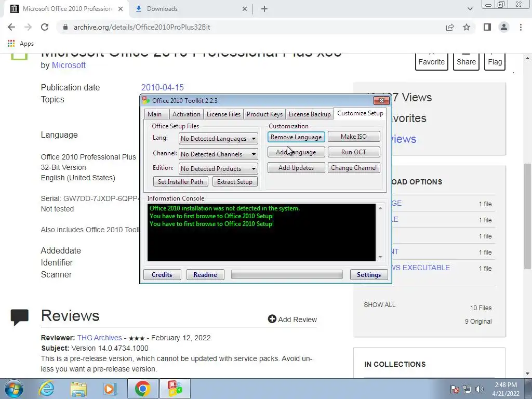This screenshot has width=532, height=399.
Task: Click the 9 Original files link
Action: tap(478, 321)
